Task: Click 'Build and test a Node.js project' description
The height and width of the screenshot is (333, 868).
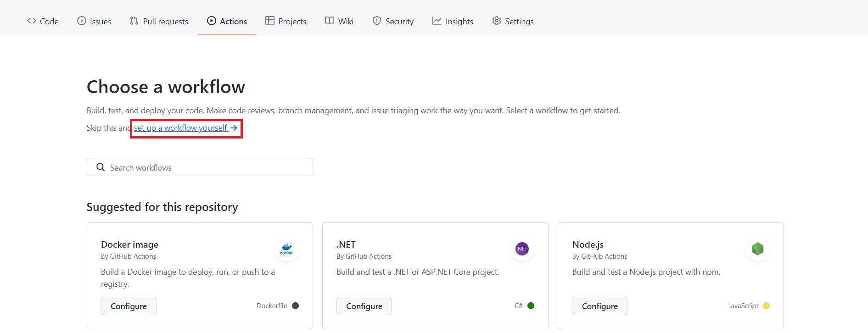Action: tap(646, 272)
